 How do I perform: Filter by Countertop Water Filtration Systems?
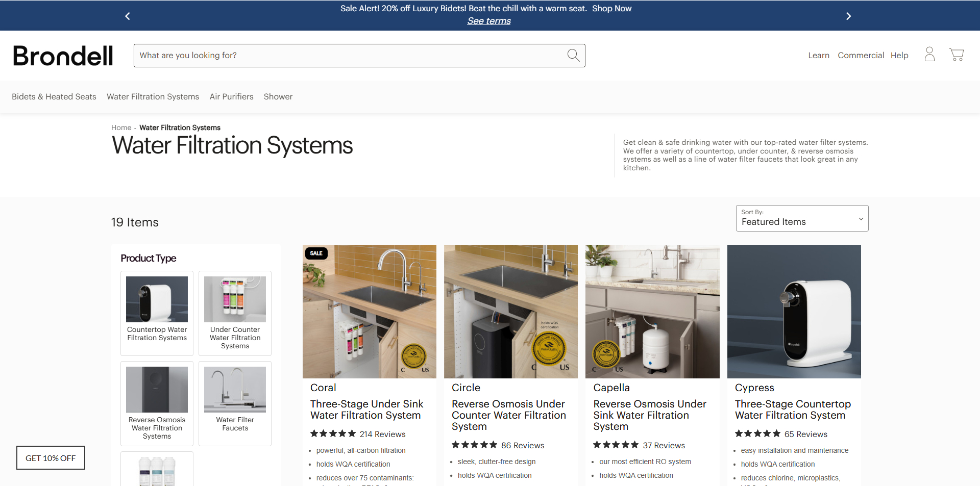pyautogui.click(x=157, y=313)
